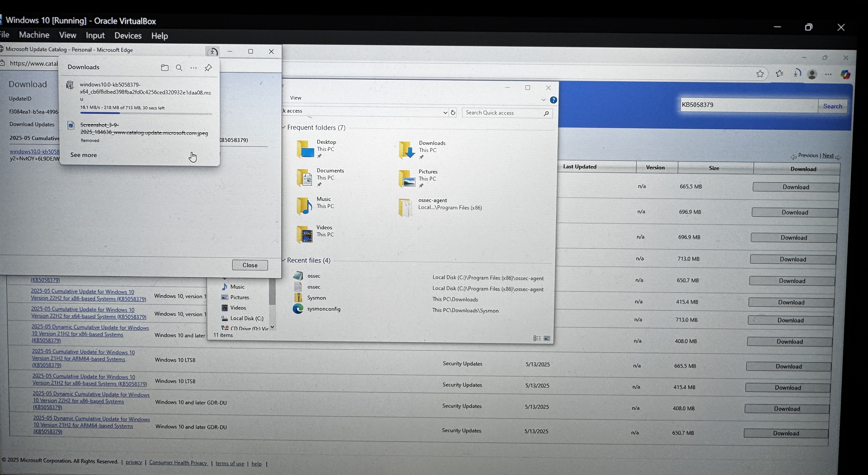
Task: Download the Dynamic 22H2 x86-based Systems update
Action: (x=787, y=409)
